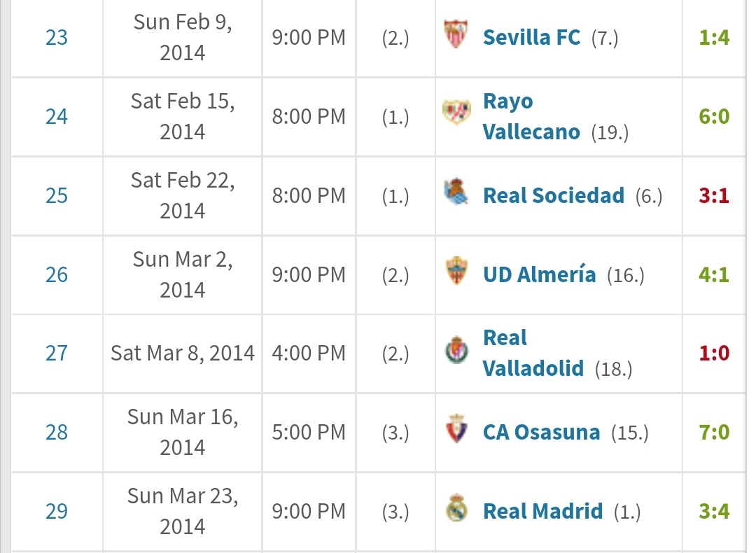Open matchday 29 link
Screen dimensions: 756x553
pyautogui.click(x=57, y=511)
